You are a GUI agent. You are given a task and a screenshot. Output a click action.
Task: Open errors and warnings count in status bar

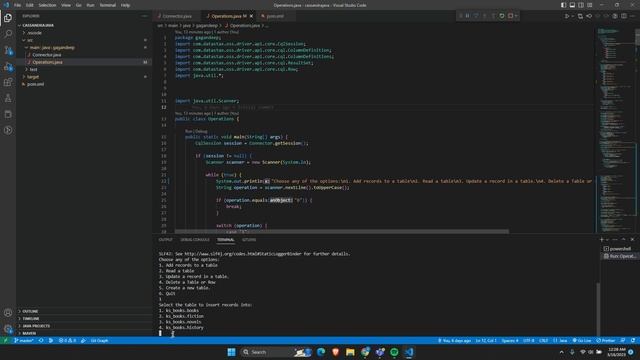pos(67,340)
